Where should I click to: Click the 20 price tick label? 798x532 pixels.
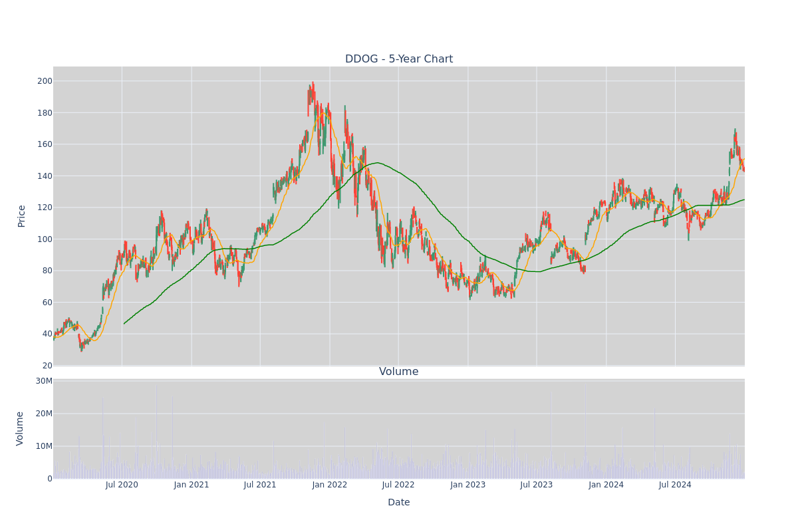tap(47, 365)
